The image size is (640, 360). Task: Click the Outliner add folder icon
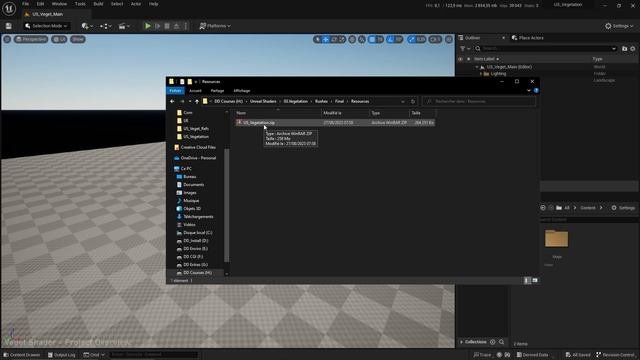(624, 49)
